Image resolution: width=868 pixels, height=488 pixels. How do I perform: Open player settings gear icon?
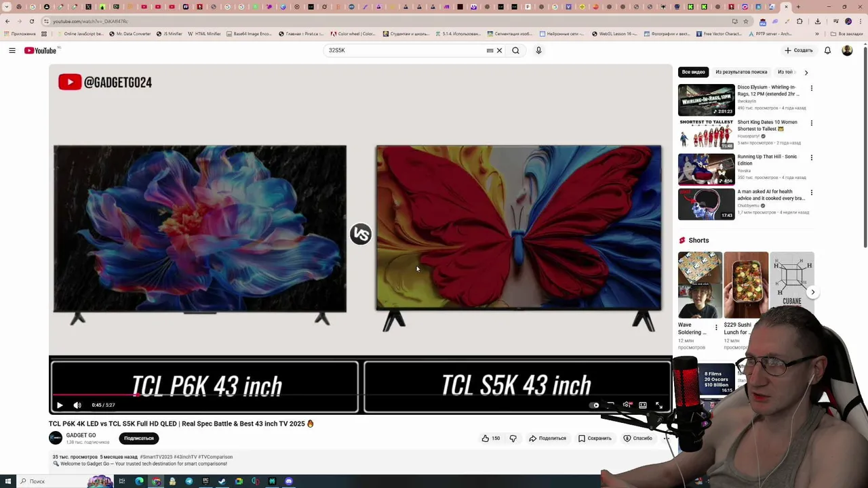pos(627,405)
